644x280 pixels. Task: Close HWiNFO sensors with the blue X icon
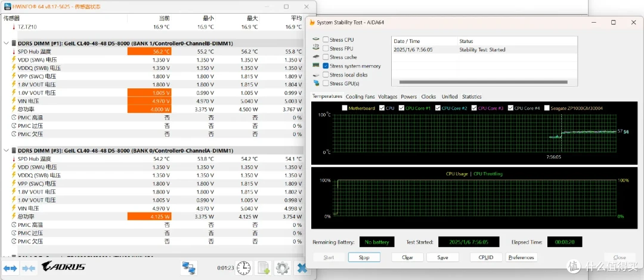[x=302, y=268]
